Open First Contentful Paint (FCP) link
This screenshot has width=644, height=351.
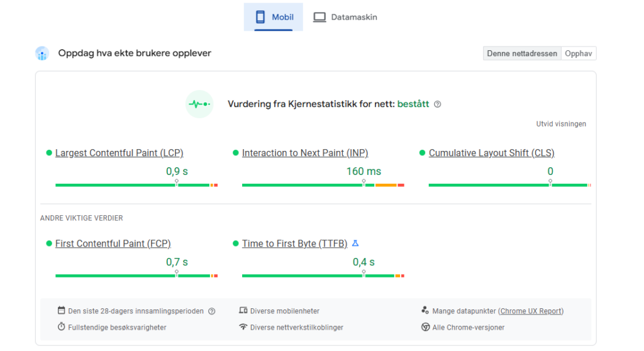pos(113,243)
